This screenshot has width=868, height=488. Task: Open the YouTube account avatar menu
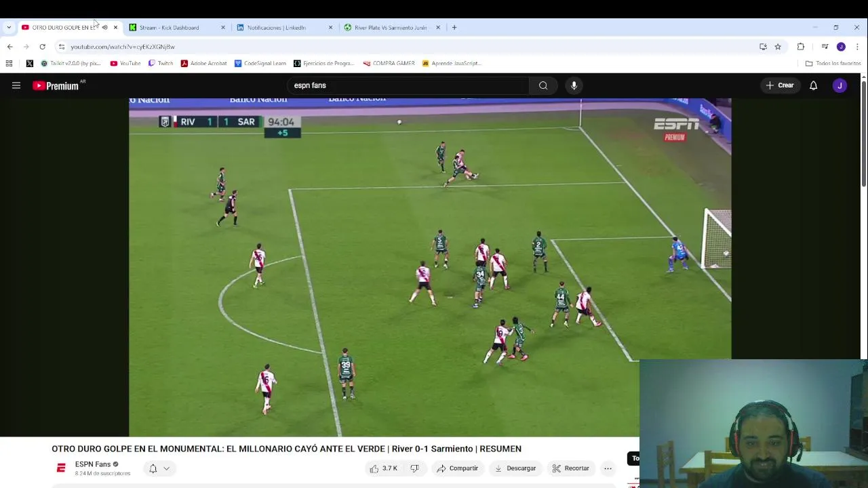(x=840, y=85)
